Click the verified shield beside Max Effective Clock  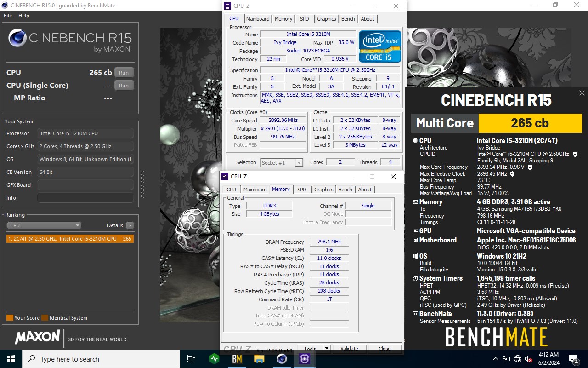pos(513,174)
